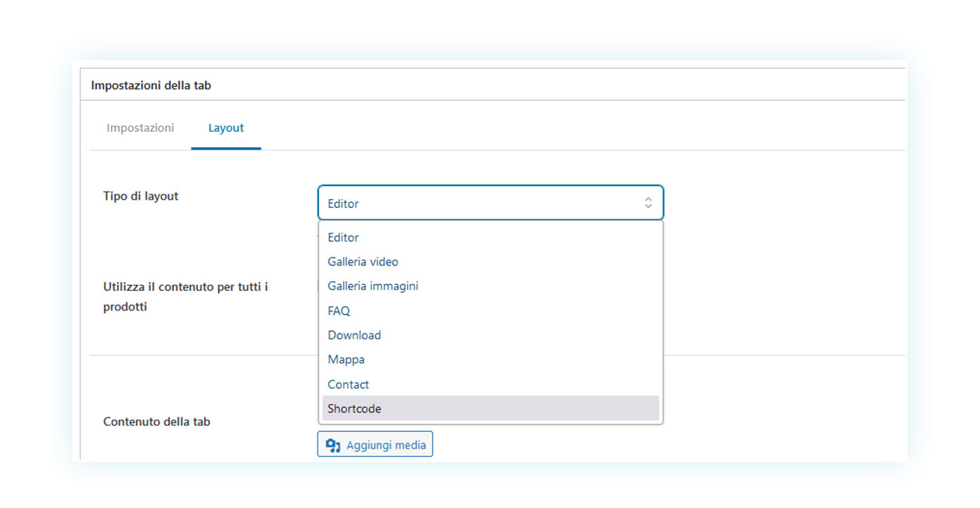This screenshot has height=508, width=980.
Task: Pick the Mappa layout option
Action: 491,360
